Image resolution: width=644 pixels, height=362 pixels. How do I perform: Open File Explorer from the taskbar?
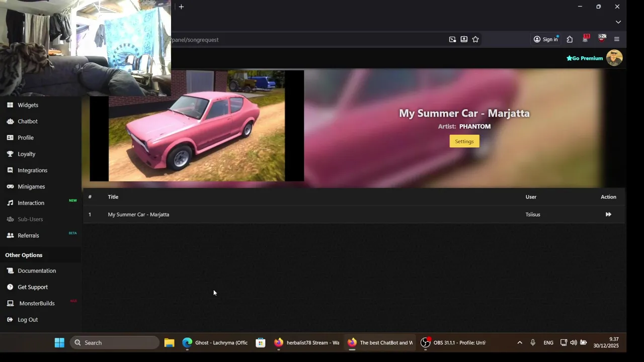point(169,343)
